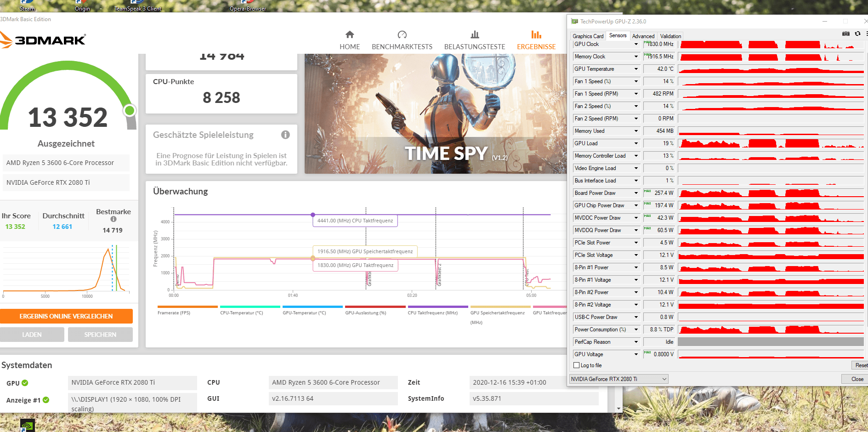This screenshot has width=868, height=432.
Task: Switch to the Graphics Card tab in GPU-Z
Action: pyautogui.click(x=588, y=36)
